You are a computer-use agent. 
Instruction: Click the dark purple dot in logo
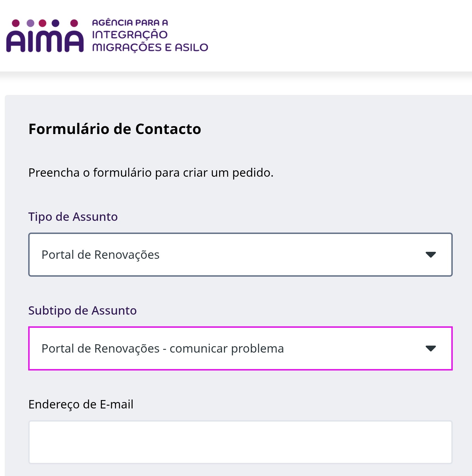(x=56, y=23)
